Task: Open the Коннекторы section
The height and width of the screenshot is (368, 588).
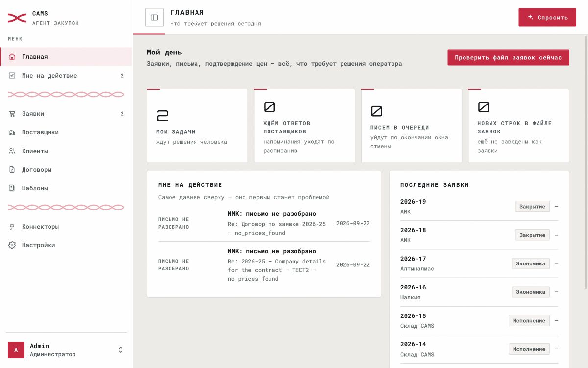Action: (x=66, y=227)
